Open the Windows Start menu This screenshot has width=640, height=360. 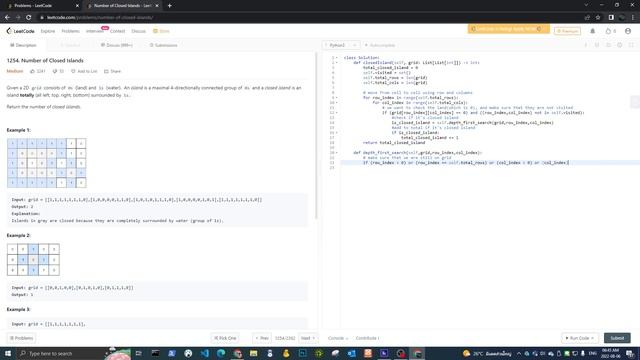(x=8, y=353)
